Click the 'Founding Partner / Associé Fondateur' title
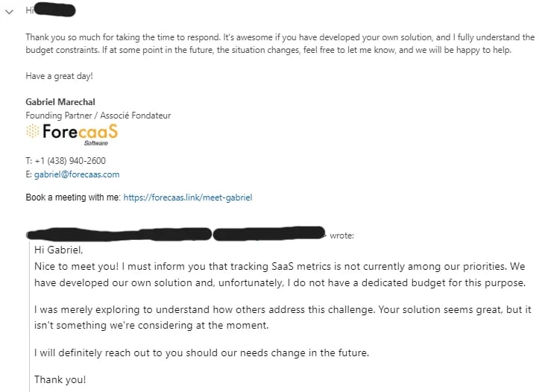This screenshot has height=392, width=551. click(98, 116)
